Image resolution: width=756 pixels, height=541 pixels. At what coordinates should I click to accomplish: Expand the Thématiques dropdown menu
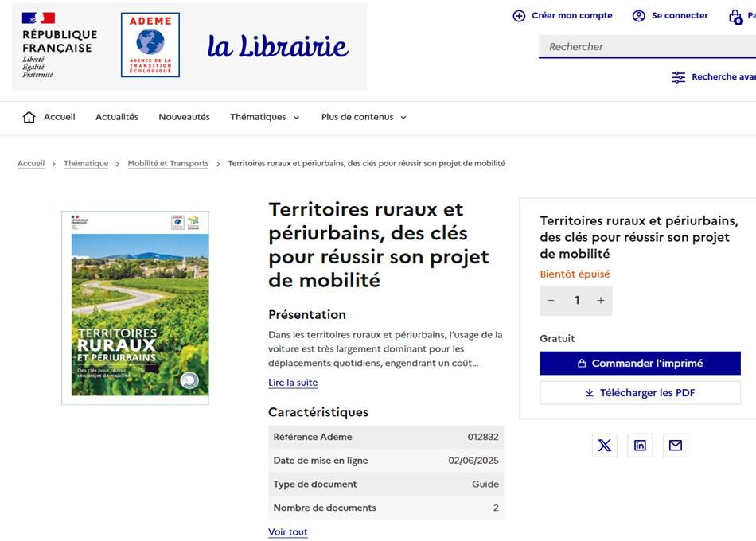(x=265, y=117)
